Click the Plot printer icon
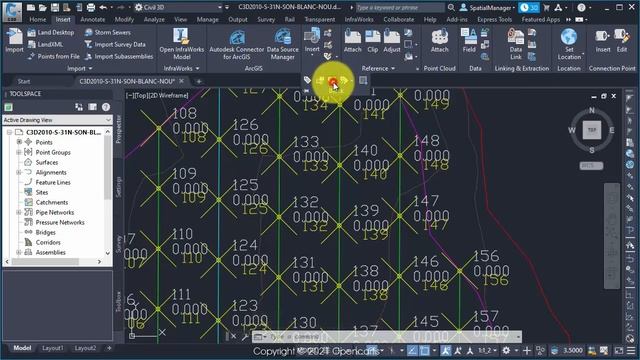Image resolution: width=640 pixels, height=360 pixels. click(x=91, y=7)
